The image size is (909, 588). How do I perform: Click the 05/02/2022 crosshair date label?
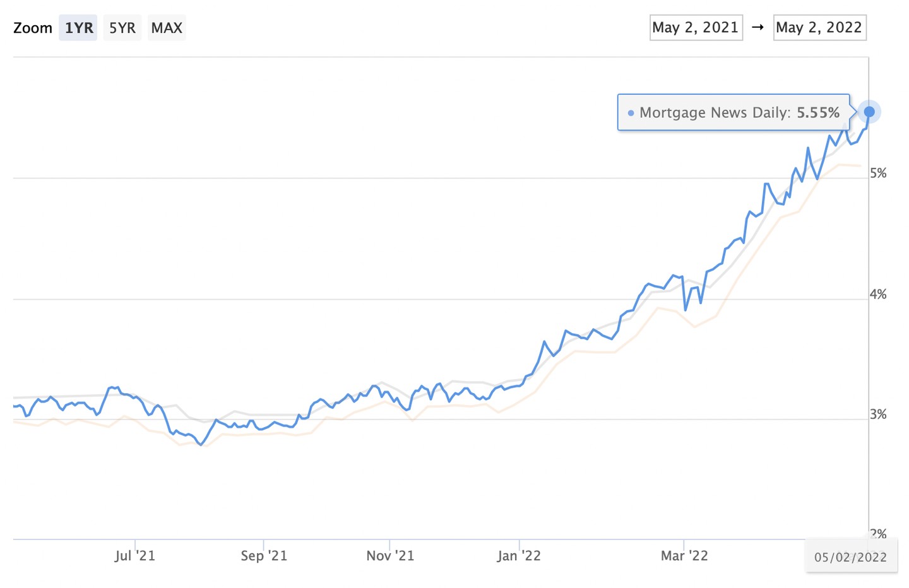click(850, 557)
